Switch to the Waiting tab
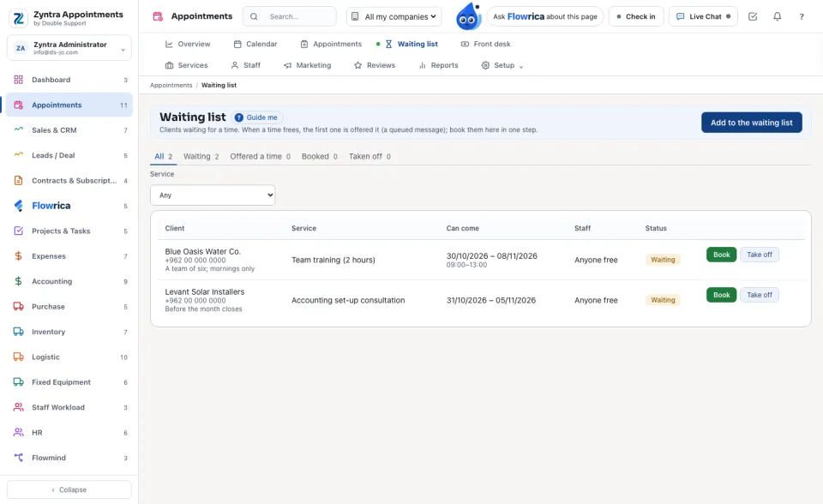This screenshot has height=504, width=823. point(201,157)
